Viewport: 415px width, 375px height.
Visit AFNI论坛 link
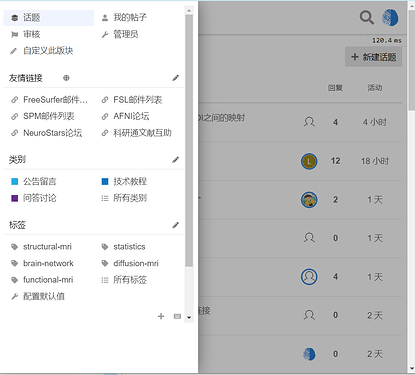(125, 116)
